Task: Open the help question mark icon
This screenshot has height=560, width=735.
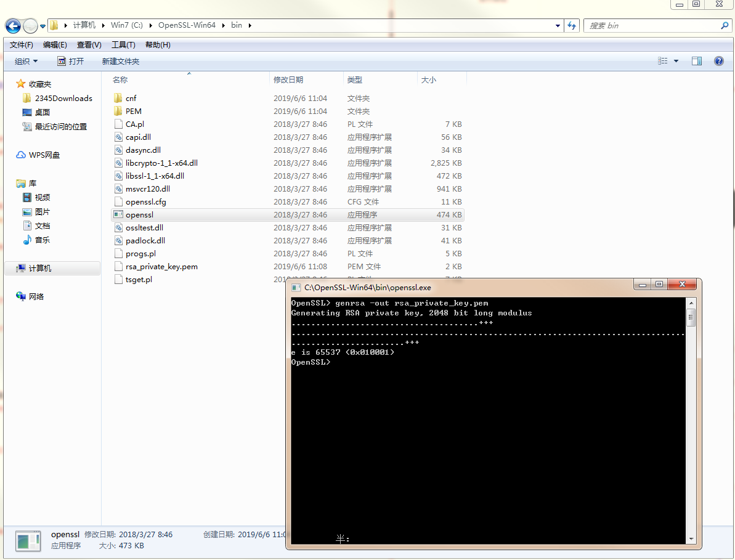Action: click(718, 61)
